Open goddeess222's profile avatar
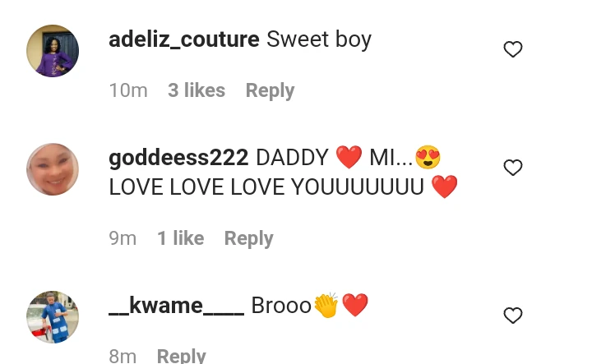The image size is (592, 364). point(53,169)
